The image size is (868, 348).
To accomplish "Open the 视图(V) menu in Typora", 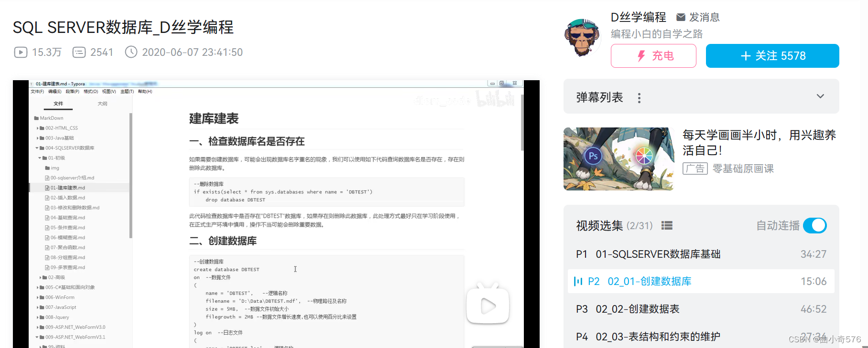I will [x=109, y=92].
